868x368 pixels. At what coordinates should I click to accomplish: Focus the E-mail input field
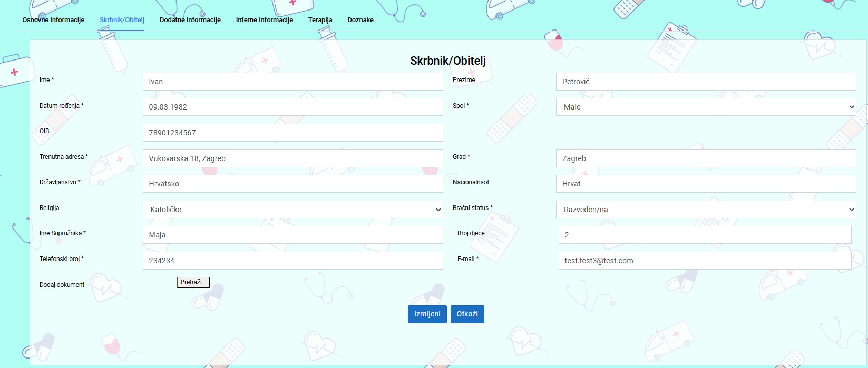click(x=705, y=261)
